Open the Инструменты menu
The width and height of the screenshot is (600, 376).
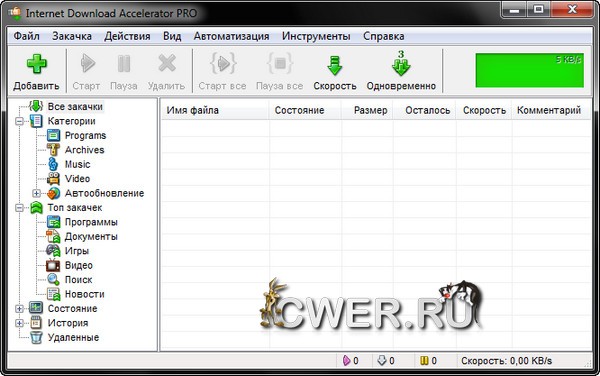click(316, 36)
